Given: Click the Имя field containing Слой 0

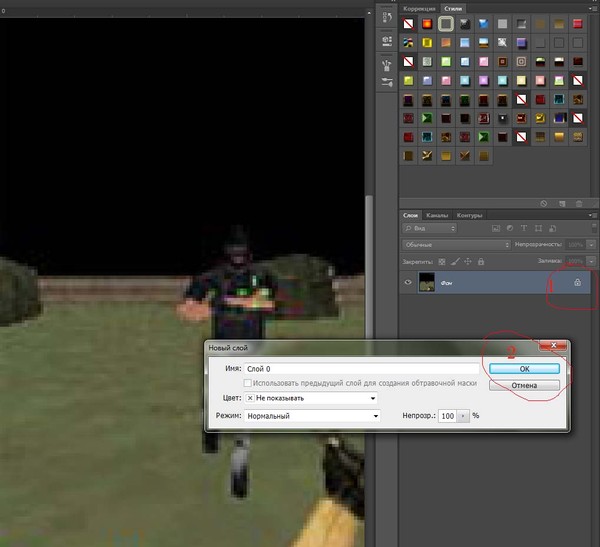Looking at the screenshot, I should [362, 369].
